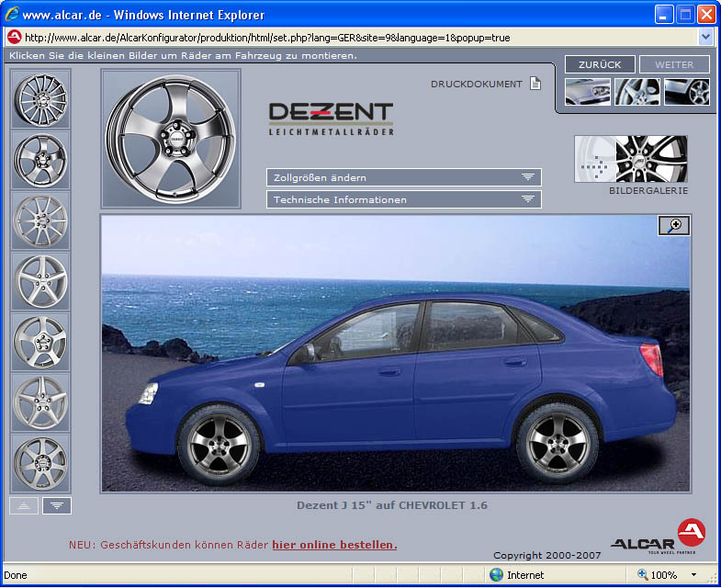
Task: Click the URL address field
Action: 358,38
